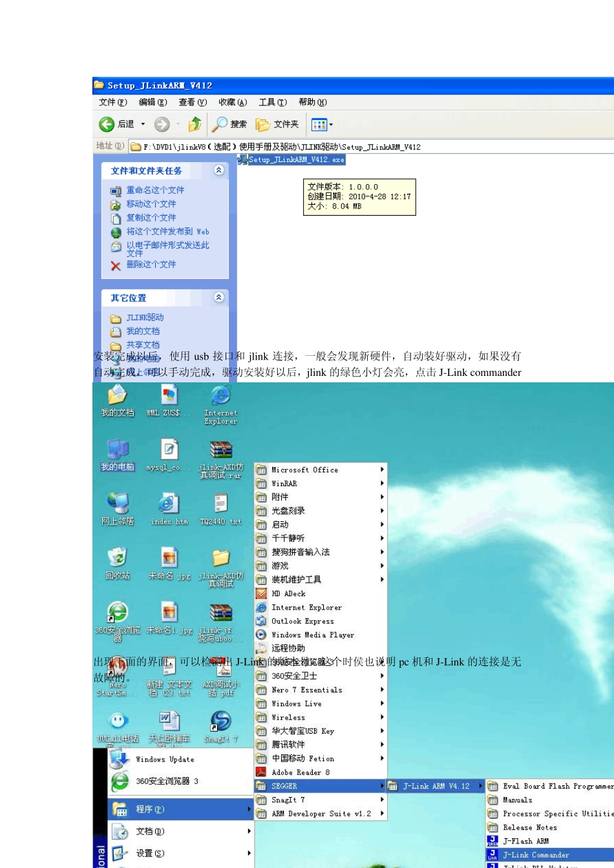Select 设置(S) in the start menu

[x=180, y=853]
